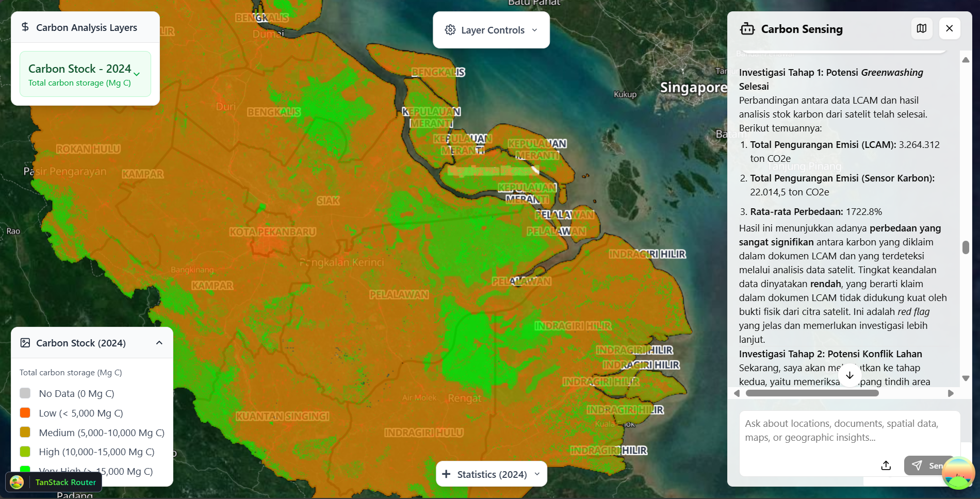980x499 pixels.
Task: Click the map icon in Carbon Sensing header
Action: point(921,29)
